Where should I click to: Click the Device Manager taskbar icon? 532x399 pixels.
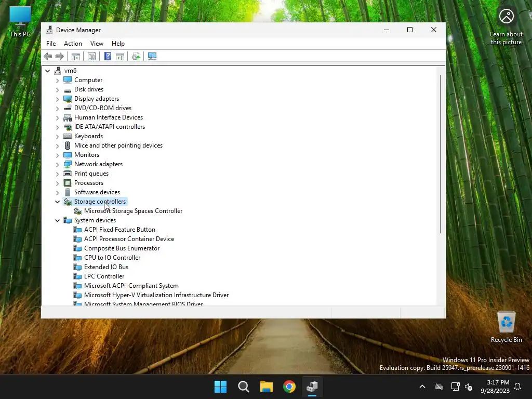tap(312, 387)
